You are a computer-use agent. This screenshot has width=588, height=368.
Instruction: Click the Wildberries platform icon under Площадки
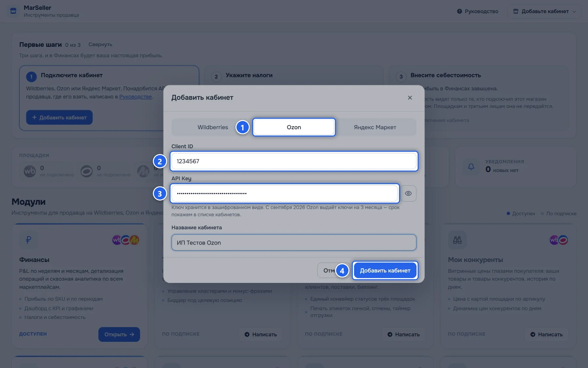coord(30,171)
